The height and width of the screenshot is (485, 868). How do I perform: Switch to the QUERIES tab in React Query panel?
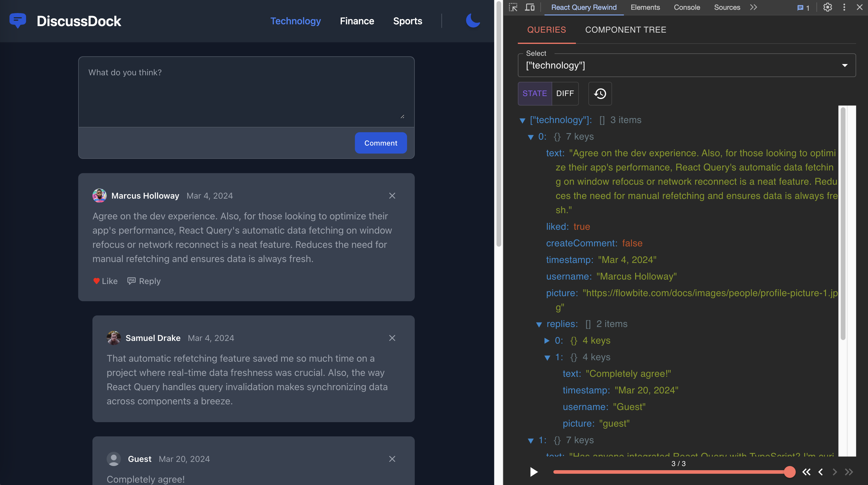click(x=547, y=29)
